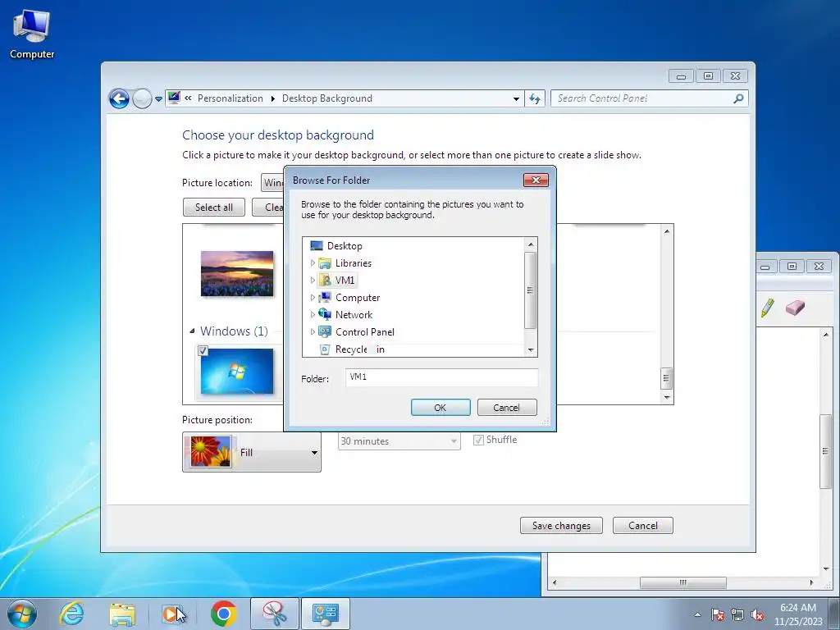Click the Network icon in the tree
The height and width of the screenshot is (630, 840).
(x=325, y=314)
